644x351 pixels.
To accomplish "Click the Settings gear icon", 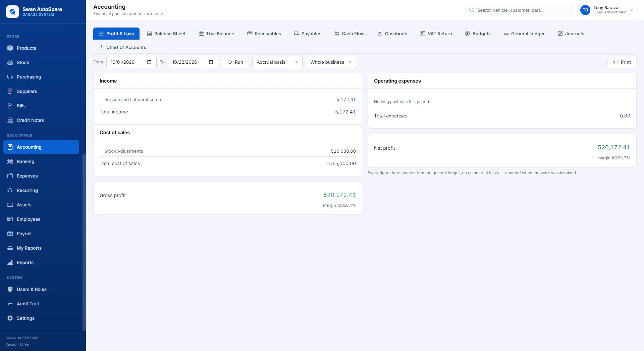I will (x=10, y=318).
